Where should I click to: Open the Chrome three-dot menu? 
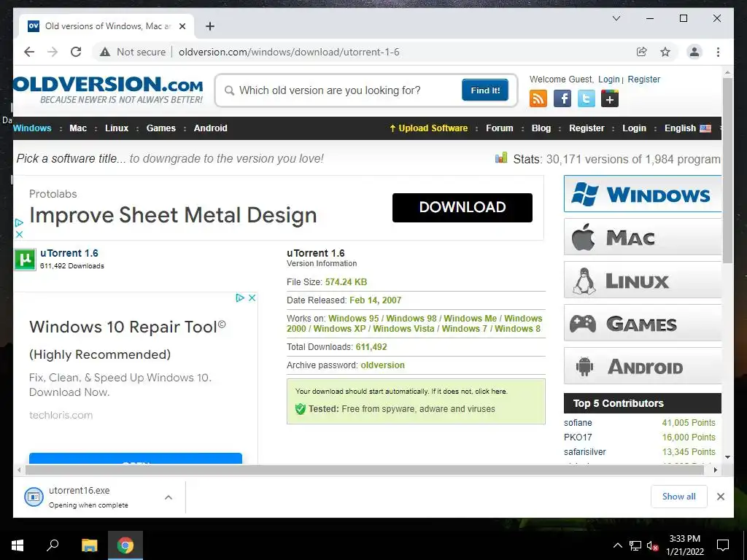718,52
